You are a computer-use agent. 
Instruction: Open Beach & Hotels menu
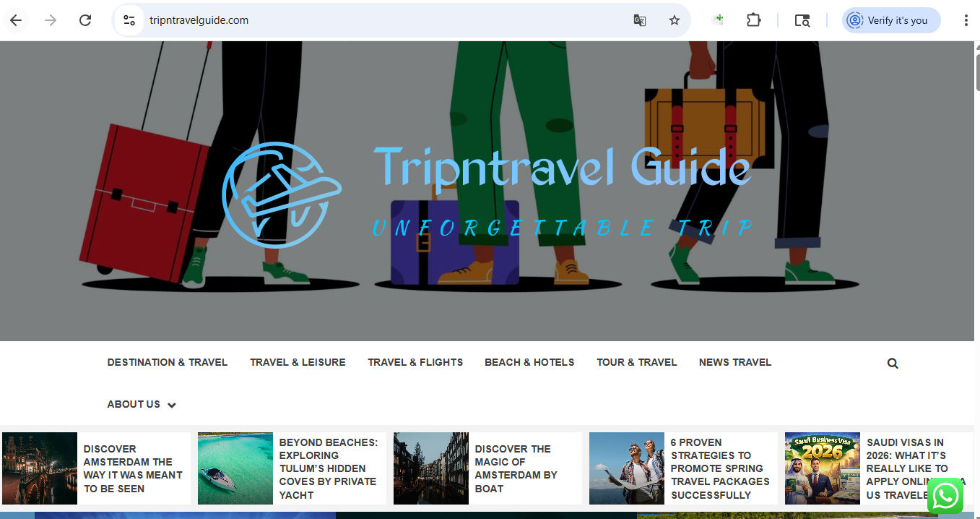(x=529, y=362)
